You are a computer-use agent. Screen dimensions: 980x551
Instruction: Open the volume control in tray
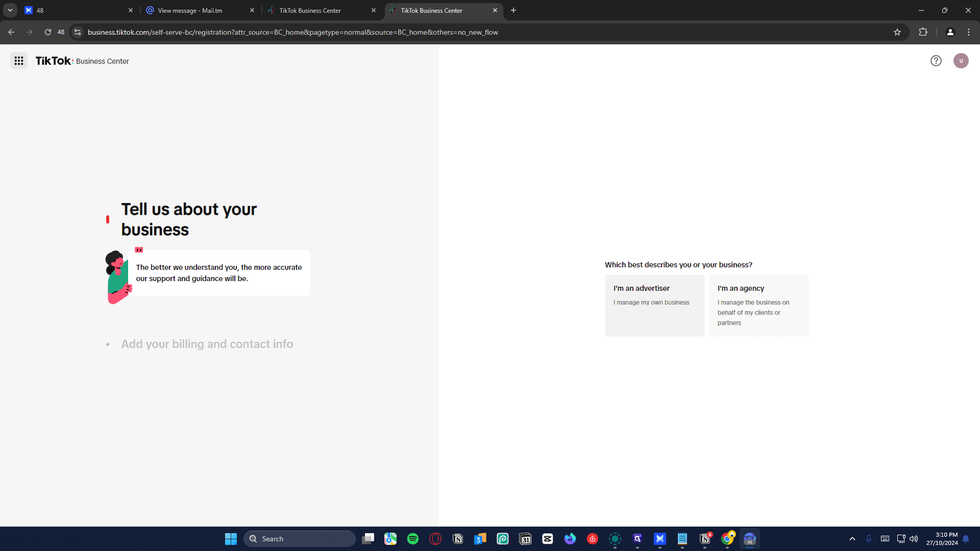[x=914, y=539]
